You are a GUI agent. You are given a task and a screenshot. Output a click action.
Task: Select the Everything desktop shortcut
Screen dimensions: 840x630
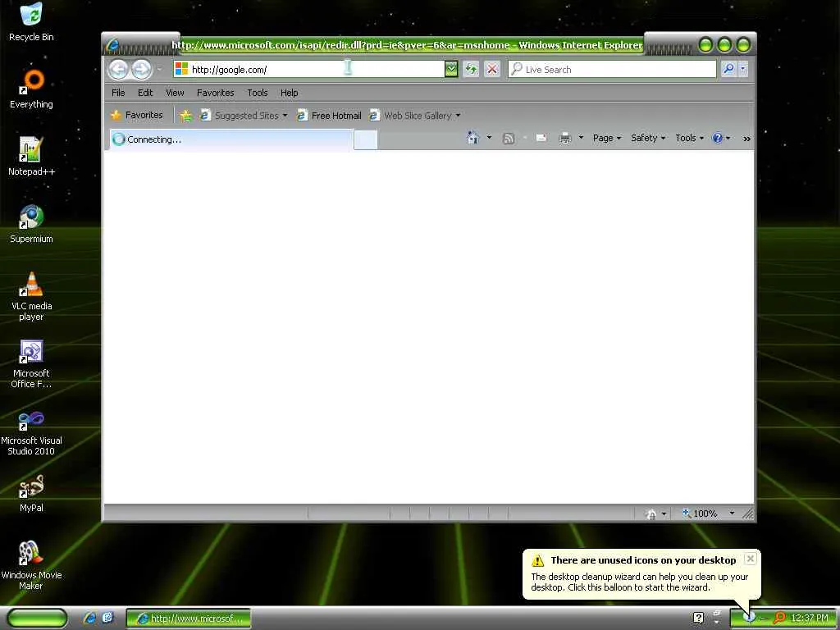click(31, 89)
